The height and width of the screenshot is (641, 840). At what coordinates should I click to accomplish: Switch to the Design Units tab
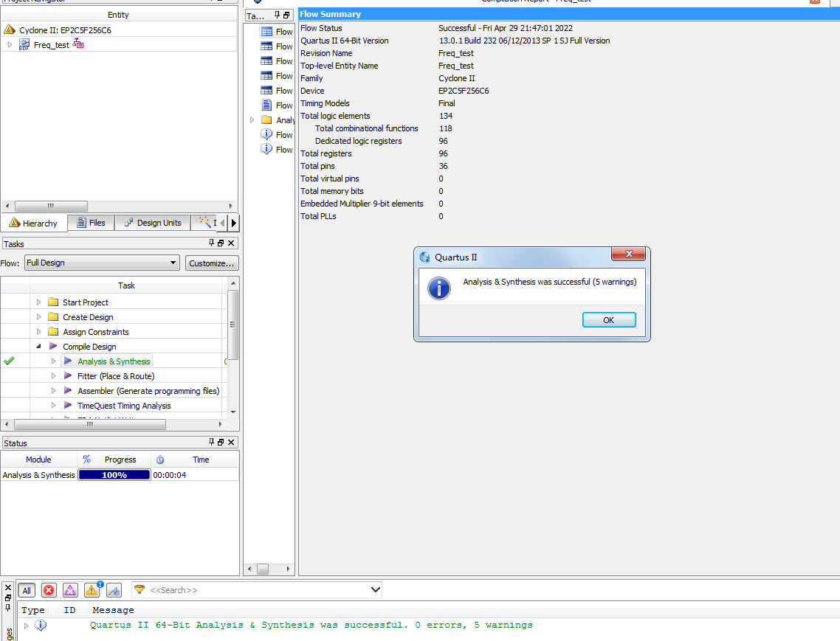(153, 222)
